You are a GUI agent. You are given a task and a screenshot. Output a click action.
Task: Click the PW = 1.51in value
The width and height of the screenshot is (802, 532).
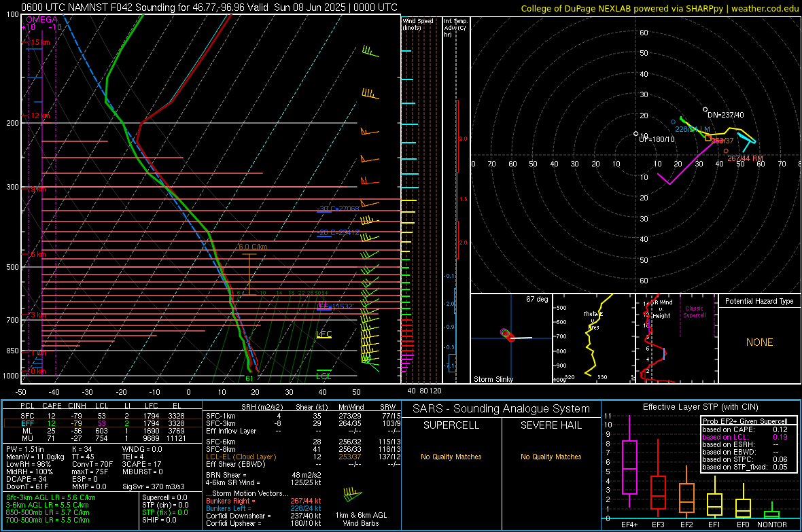click(24, 449)
